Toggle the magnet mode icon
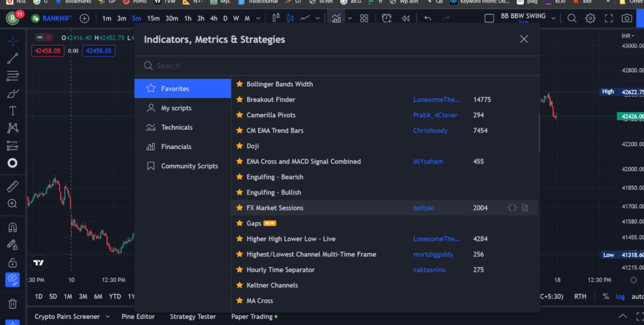The height and width of the screenshot is (325, 644). (x=13, y=227)
